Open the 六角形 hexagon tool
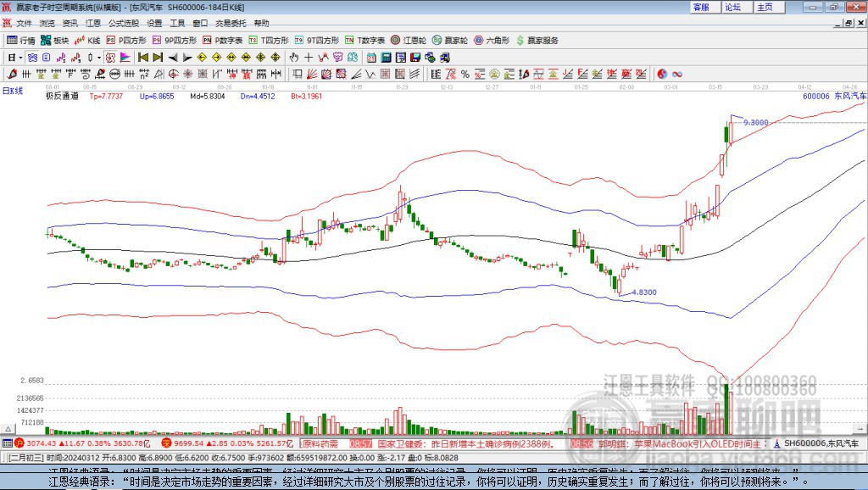The width and height of the screenshot is (868, 490). pyautogui.click(x=491, y=40)
